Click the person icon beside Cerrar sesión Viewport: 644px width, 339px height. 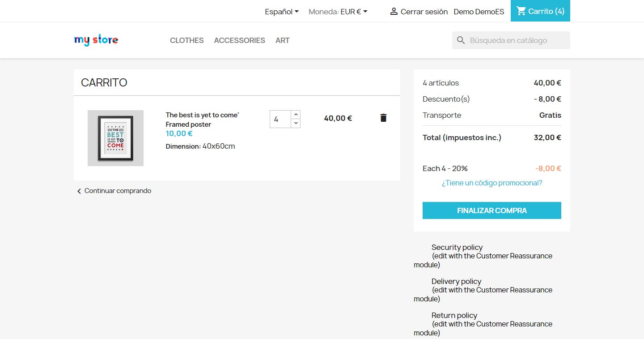pos(394,12)
